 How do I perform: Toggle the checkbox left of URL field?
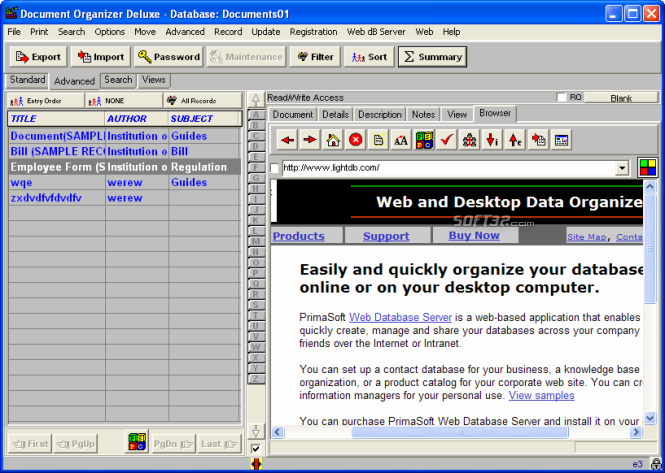[275, 168]
